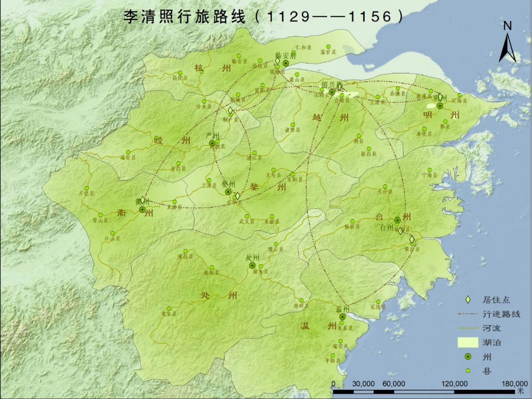Select the 绍兴府 prefecture circle marker
Image resolution: width=532 pixels, height=399 pixels.
(x=331, y=92)
